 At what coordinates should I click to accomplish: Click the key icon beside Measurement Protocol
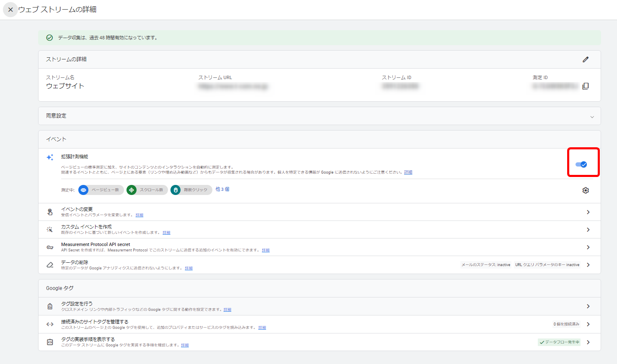(x=50, y=247)
